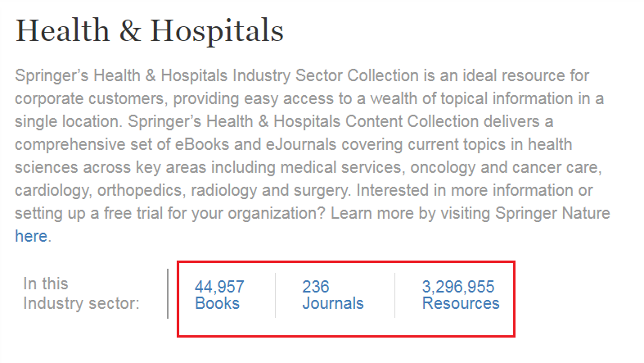Click the divider between Books and Journals
The width and height of the screenshot is (644, 363).
[275, 295]
